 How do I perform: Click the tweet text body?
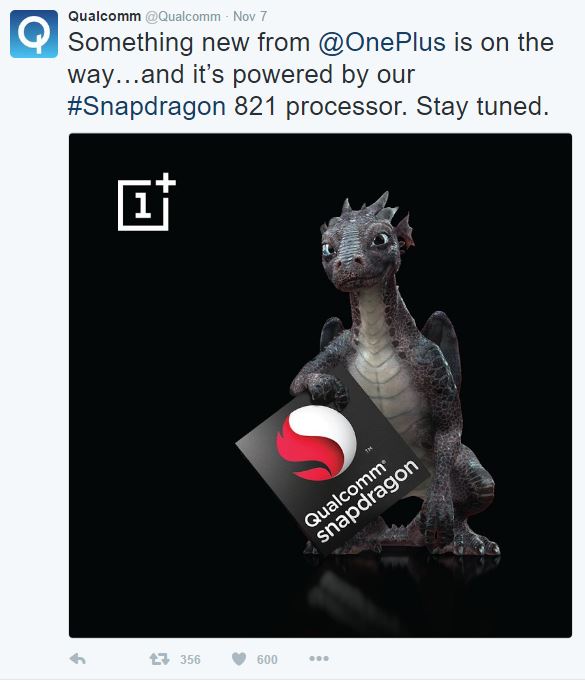pos(311,74)
